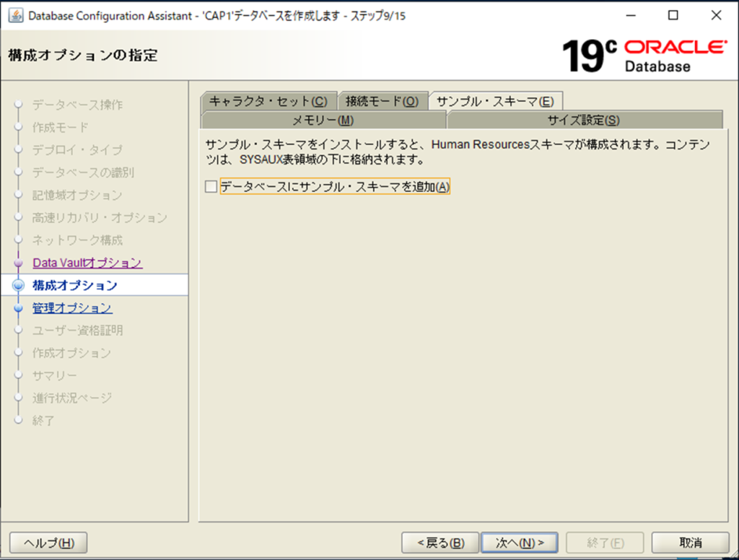739x560 pixels.
Task: Proceed with 次へ button
Action: tap(520, 543)
